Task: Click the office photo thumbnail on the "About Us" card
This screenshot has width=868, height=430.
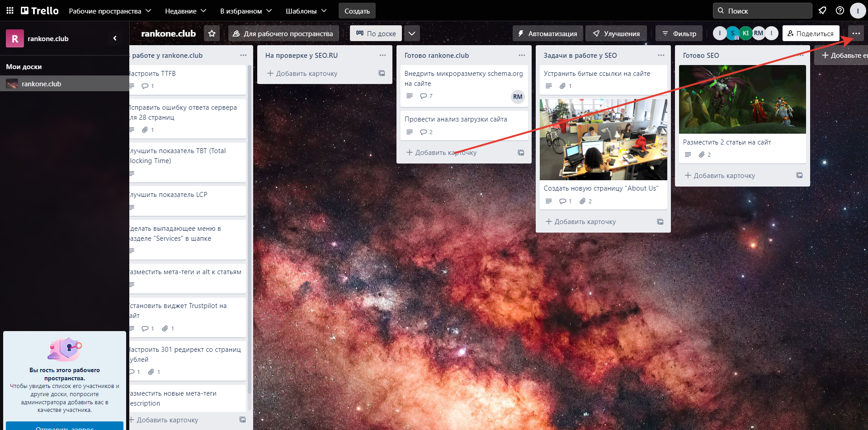Action: (603, 140)
